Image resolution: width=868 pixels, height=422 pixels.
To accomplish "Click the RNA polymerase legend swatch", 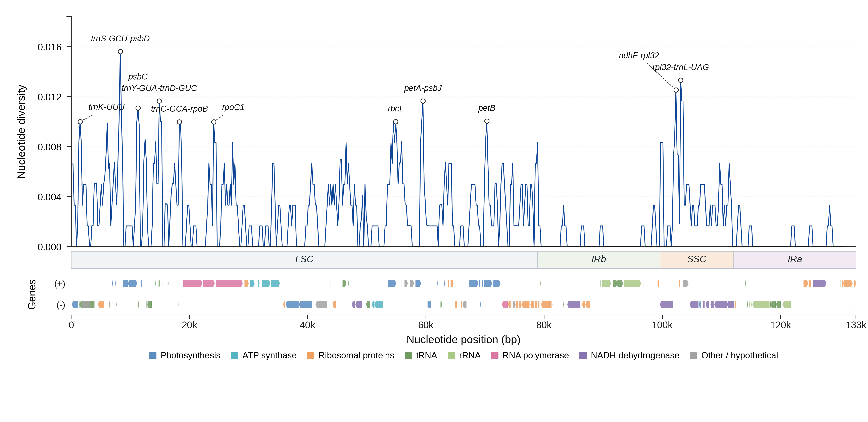I will click(495, 355).
